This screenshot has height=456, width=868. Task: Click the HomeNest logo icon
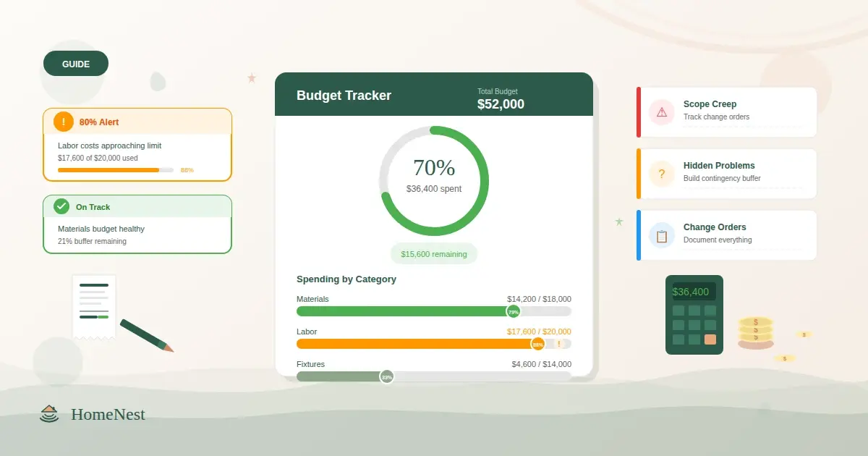tap(48, 414)
